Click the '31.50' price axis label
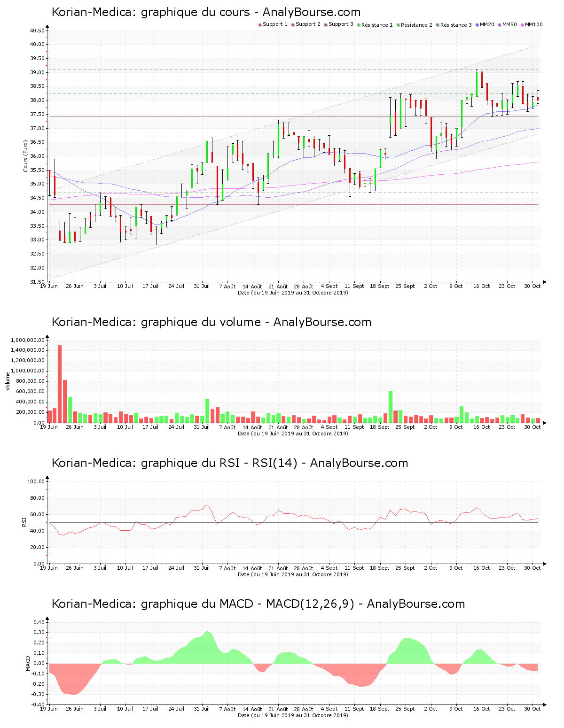The image size is (564, 728). (x=37, y=282)
